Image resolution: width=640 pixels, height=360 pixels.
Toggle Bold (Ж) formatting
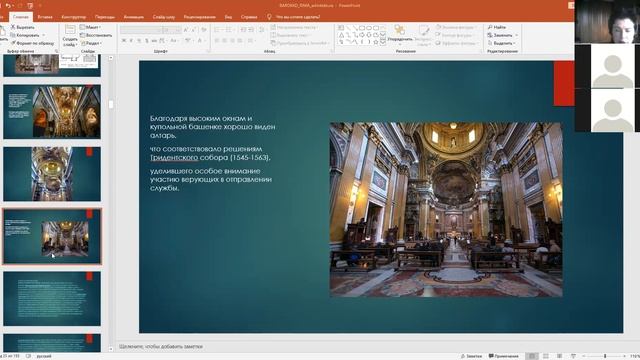[x=124, y=41]
